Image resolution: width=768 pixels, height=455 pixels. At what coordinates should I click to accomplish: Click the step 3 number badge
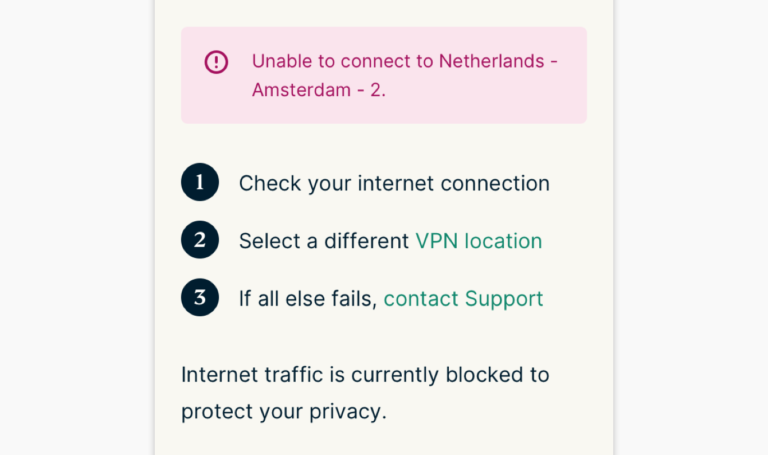point(200,298)
